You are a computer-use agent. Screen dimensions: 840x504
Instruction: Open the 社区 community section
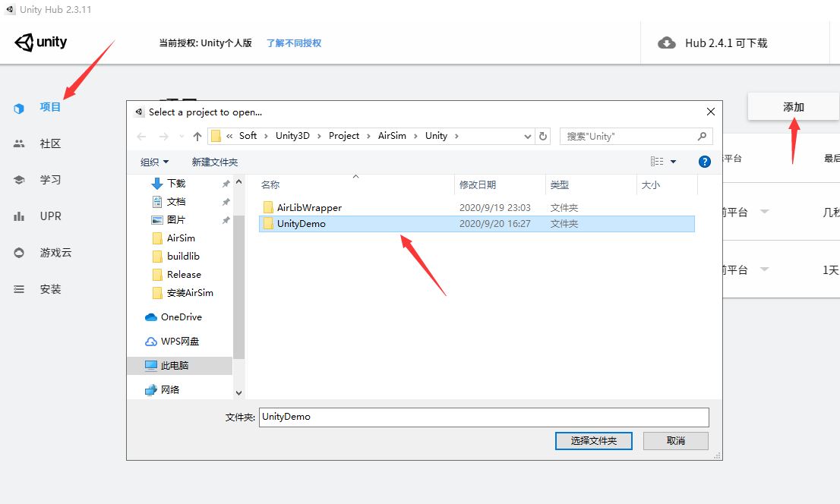pyautogui.click(x=50, y=143)
